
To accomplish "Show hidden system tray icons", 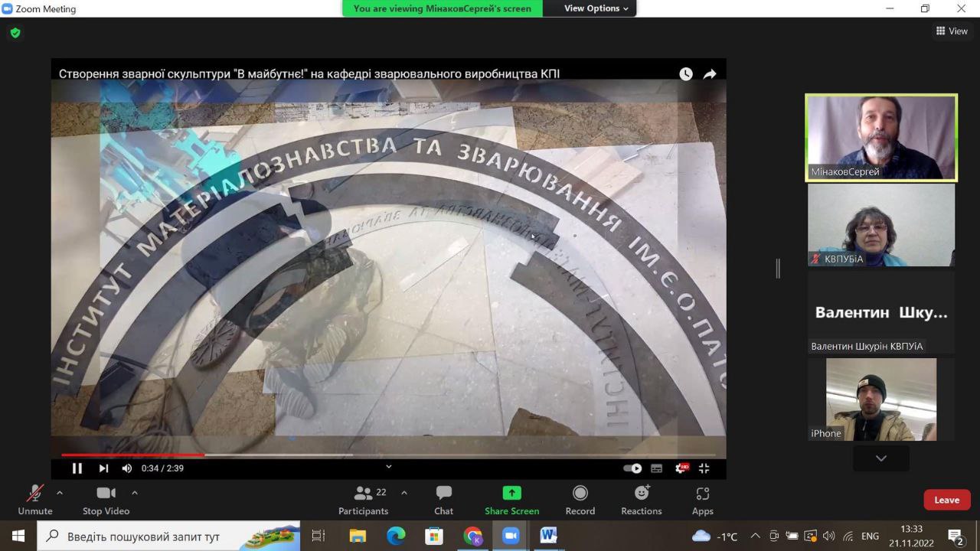I will point(756,536).
